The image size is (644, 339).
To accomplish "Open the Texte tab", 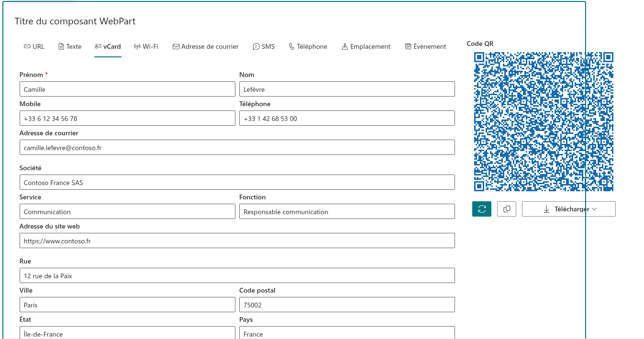I will (70, 46).
